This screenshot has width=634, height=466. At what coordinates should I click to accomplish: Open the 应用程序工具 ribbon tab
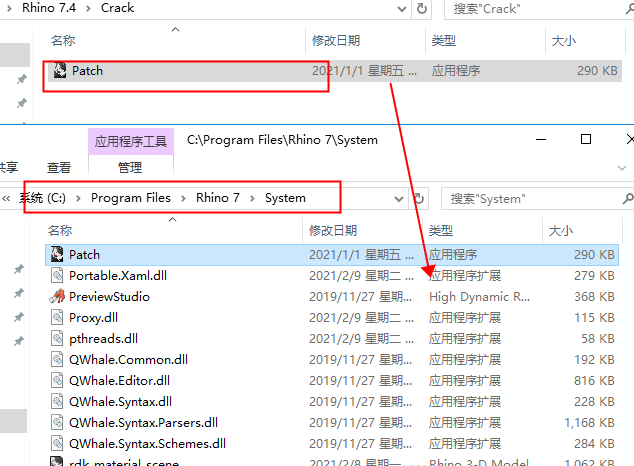[x=130, y=142]
